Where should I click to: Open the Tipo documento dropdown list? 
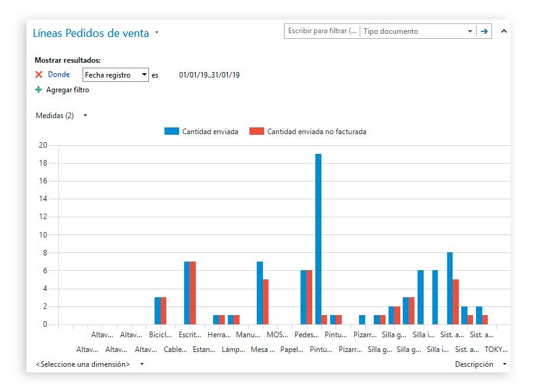coord(469,31)
